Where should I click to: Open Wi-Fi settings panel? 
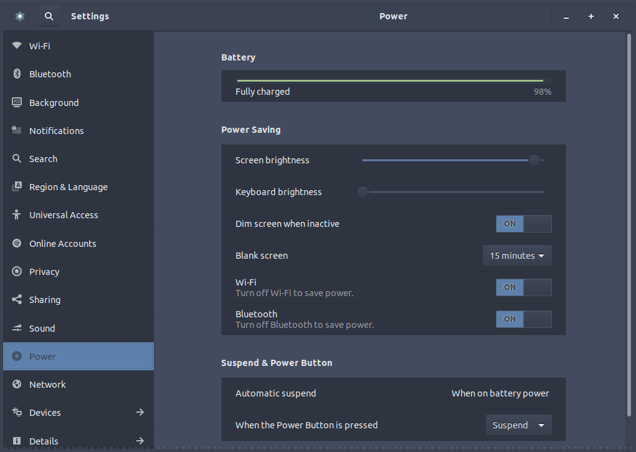point(79,46)
